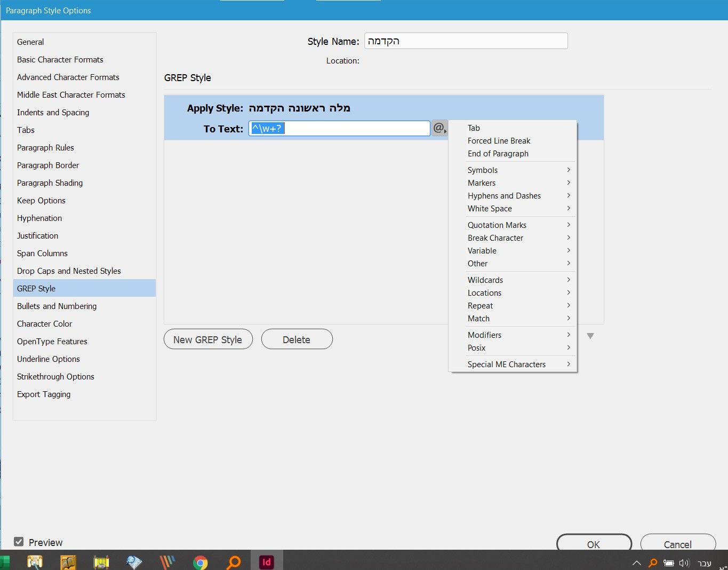Select Span Columns category
728x570 pixels.
[84, 254]
